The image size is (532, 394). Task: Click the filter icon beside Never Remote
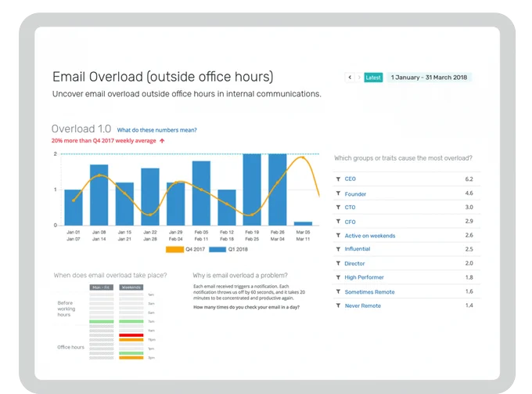338,305
